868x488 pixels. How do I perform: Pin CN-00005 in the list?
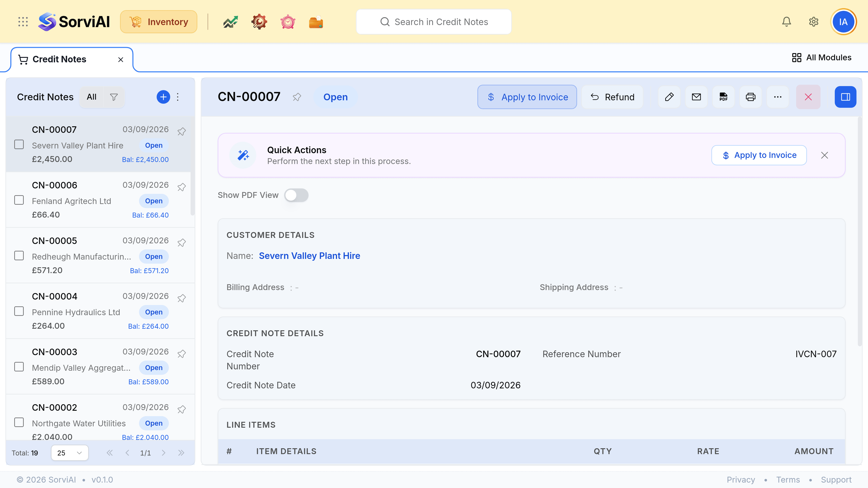[182, 242]
